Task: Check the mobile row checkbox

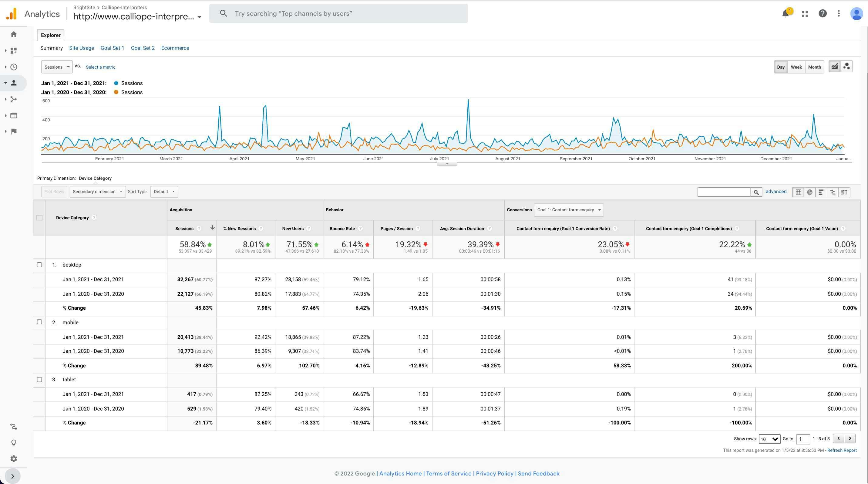Action: (x=39, y=322)
